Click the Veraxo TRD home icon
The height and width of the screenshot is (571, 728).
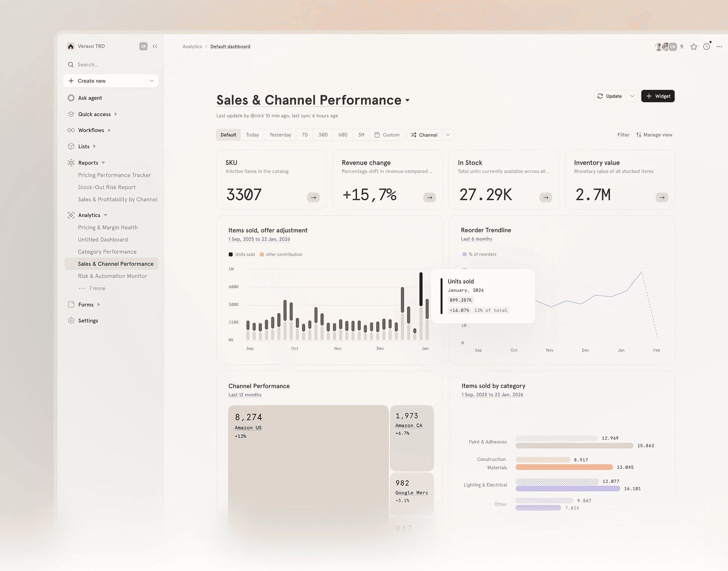pos(71,46)
